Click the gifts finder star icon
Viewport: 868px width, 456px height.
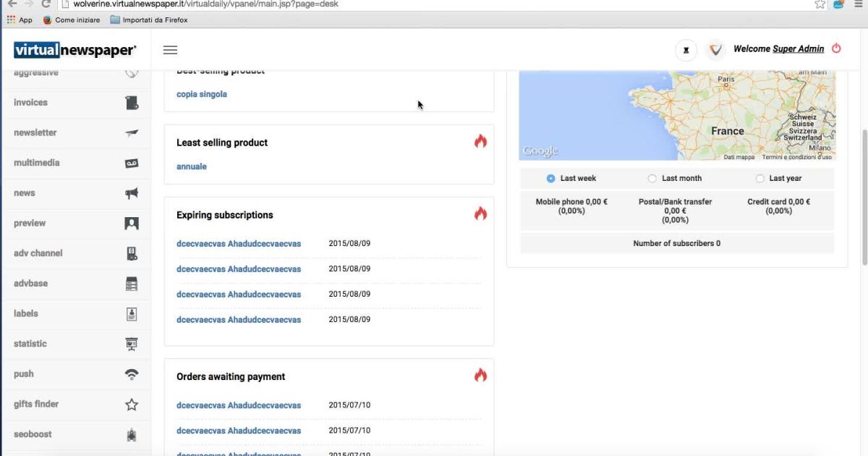pyautogui.click(x=131, y=405)
